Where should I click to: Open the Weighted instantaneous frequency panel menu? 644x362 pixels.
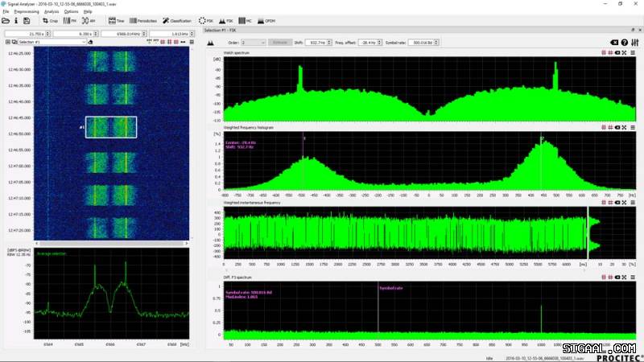click(x=633, y=203)
